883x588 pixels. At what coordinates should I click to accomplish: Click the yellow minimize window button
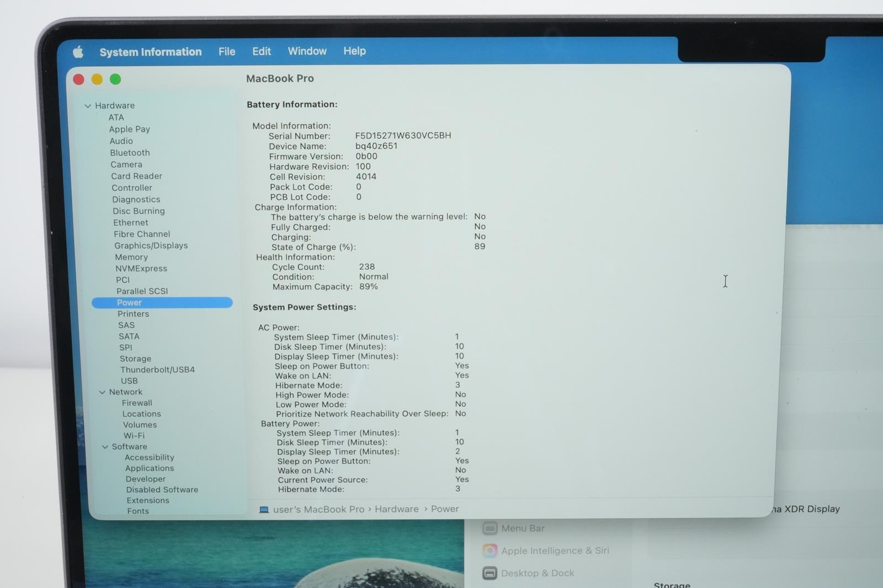pos(97,79)
